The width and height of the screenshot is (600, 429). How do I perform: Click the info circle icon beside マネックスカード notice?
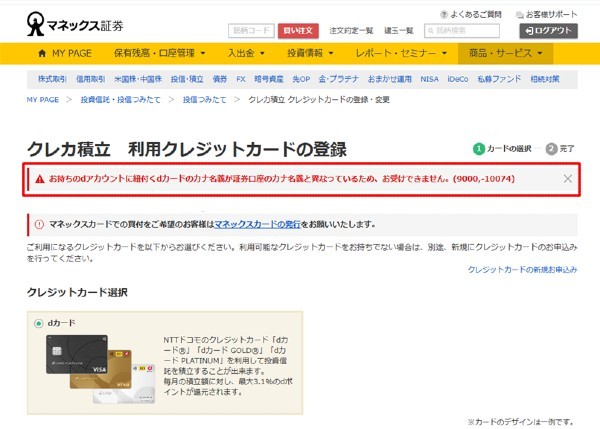pos(39,224)
